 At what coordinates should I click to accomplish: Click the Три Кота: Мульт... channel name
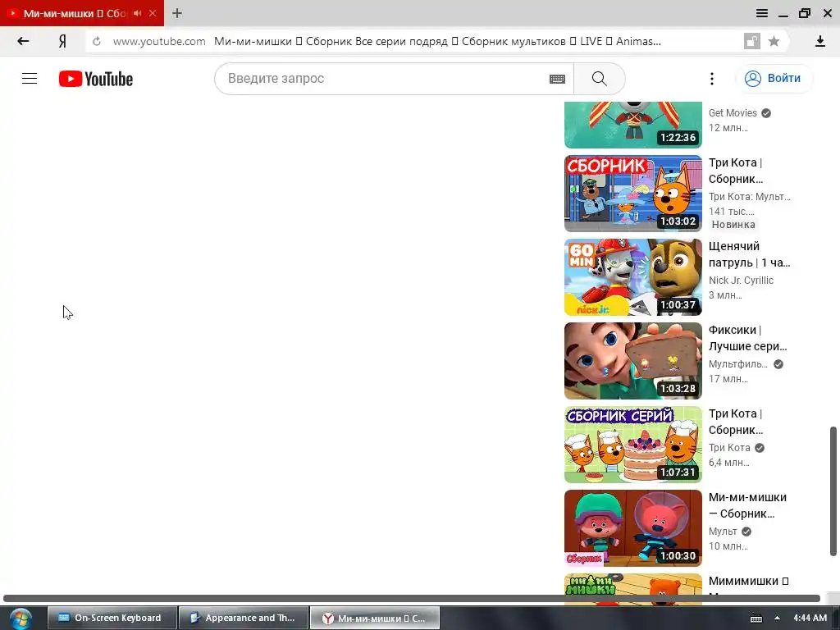[750, 197]
